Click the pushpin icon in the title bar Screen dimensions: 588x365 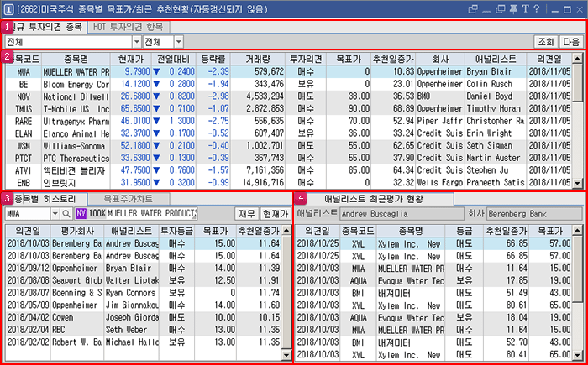(514, 9)
